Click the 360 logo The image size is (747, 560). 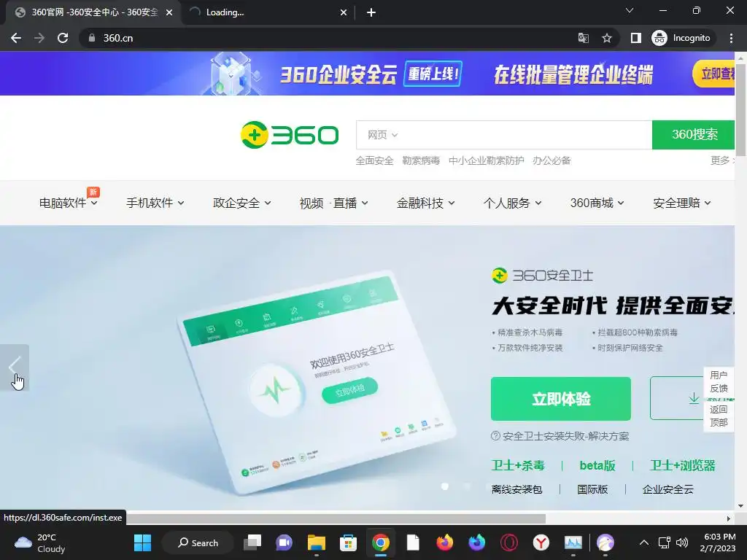(x=289, y=135)
